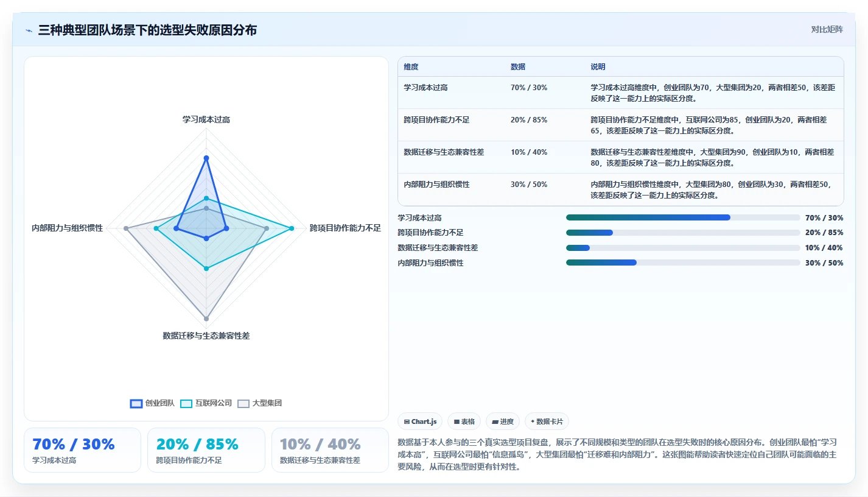Click radar axis label 跨项目协作能力不足
Screen dimensions: 868x497
(x=345, y=228)
